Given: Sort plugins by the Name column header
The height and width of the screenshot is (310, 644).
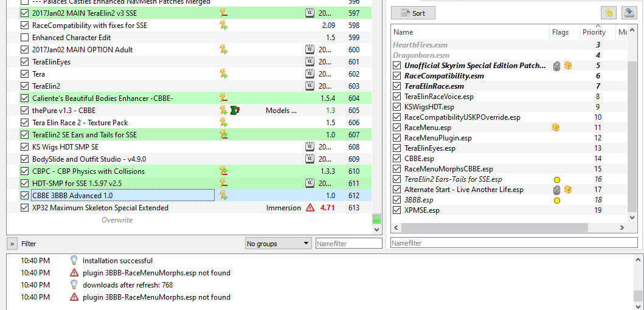Looking at the screenshot, I should [470, 32].
